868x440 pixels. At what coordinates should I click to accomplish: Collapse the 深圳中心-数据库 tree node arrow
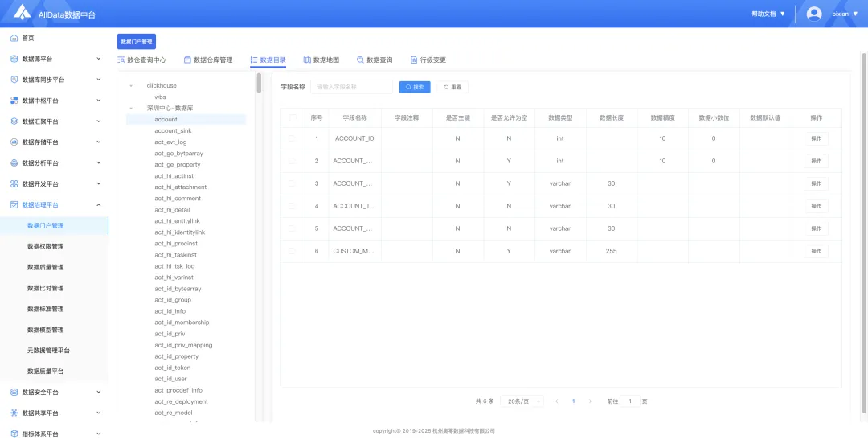[x=131, y=109]
